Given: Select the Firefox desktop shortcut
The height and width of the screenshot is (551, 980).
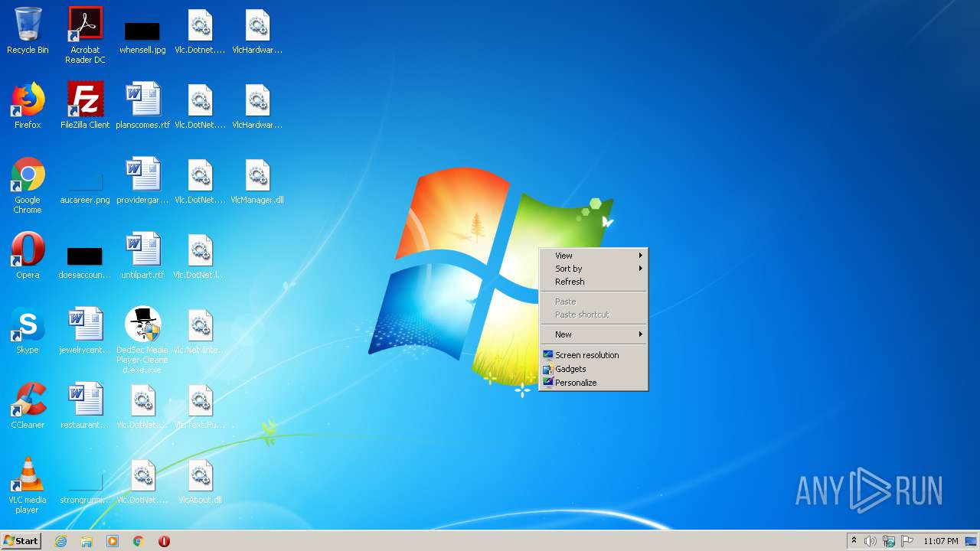Looking at the screenshot, I should [x=28, y=106].
